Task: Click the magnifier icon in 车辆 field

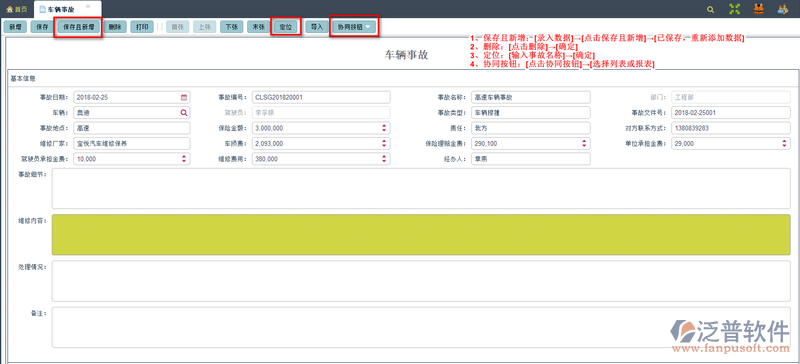Action: tap(184, 113)
